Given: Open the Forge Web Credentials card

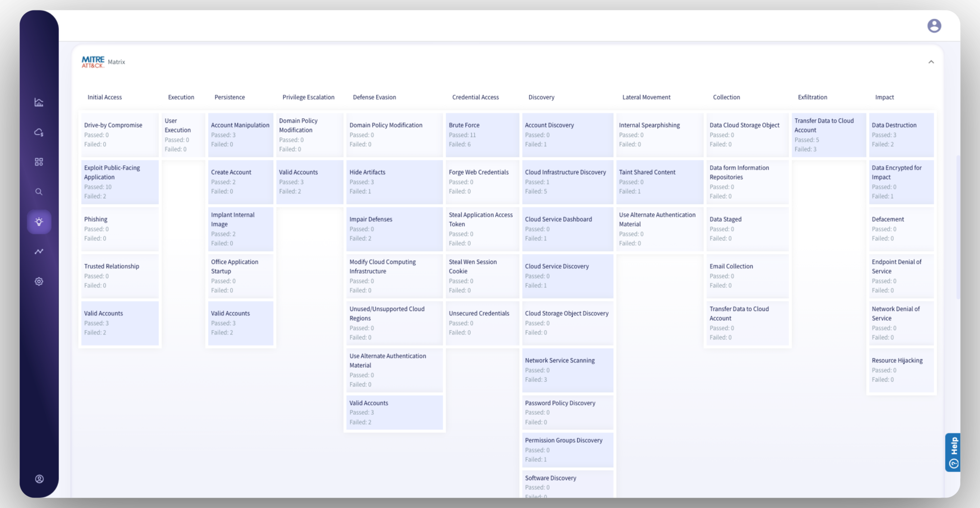Looking at the screenshot, I should pyautogui.click(x=482, y=182).
